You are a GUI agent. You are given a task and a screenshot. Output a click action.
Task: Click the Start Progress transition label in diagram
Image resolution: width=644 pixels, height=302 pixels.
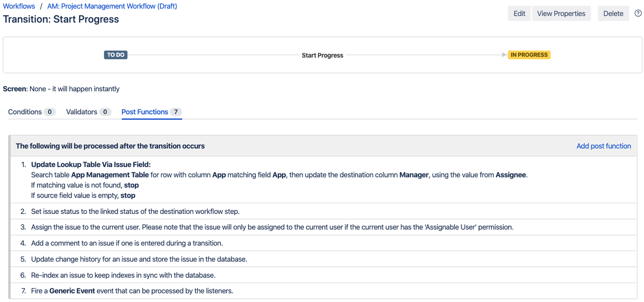point(322,55)
